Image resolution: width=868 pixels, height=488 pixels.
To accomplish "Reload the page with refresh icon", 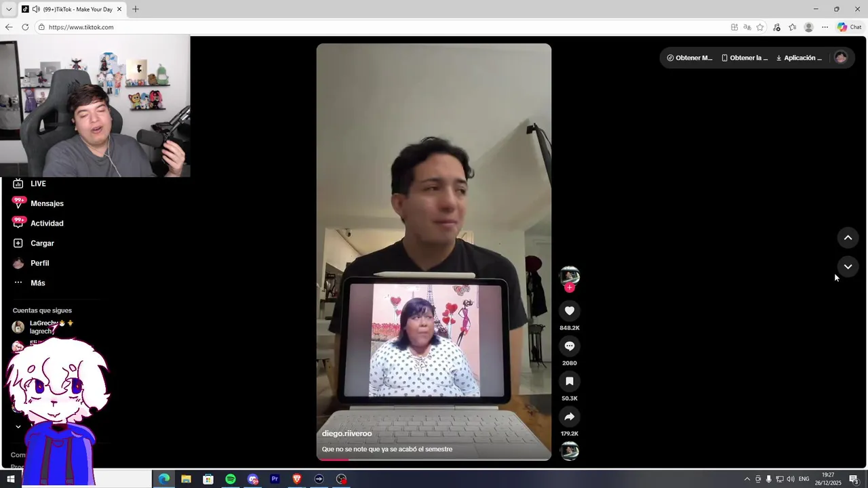I will [25, 27].
